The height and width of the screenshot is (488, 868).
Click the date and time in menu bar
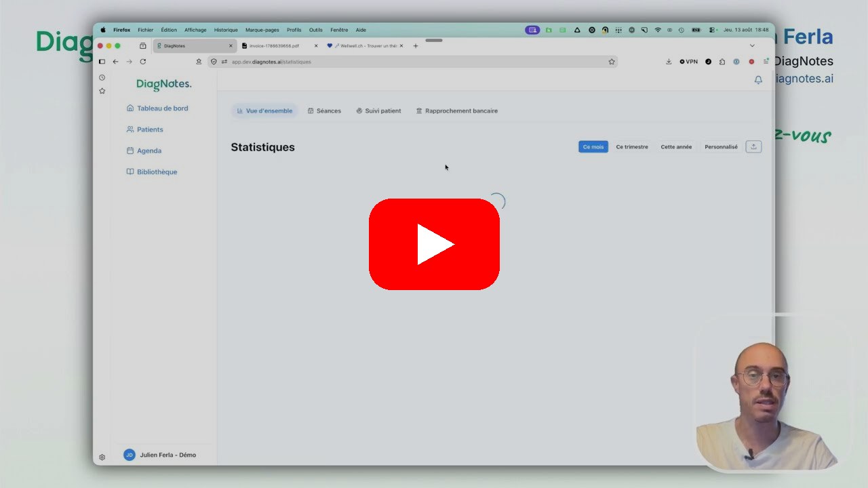(x=746, y=30)
